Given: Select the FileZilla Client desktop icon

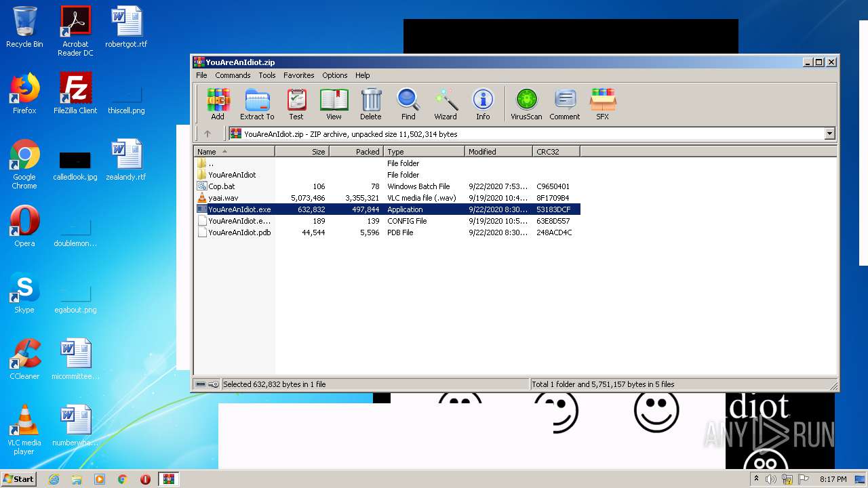Looking at the screenshot, I should coord(75,94).
